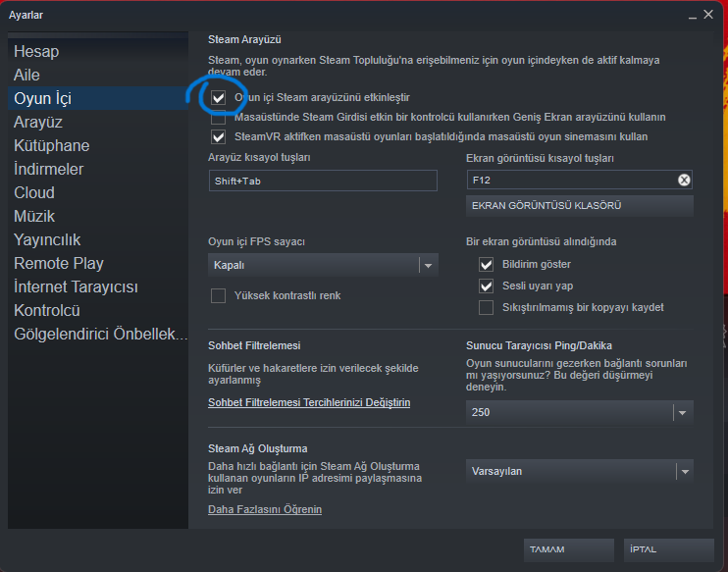Image resolution: width=728 pixels, height=572 pixels.
Task: Open the Oyun içi FPS sayacı dropdown
Action: point(323,265)
